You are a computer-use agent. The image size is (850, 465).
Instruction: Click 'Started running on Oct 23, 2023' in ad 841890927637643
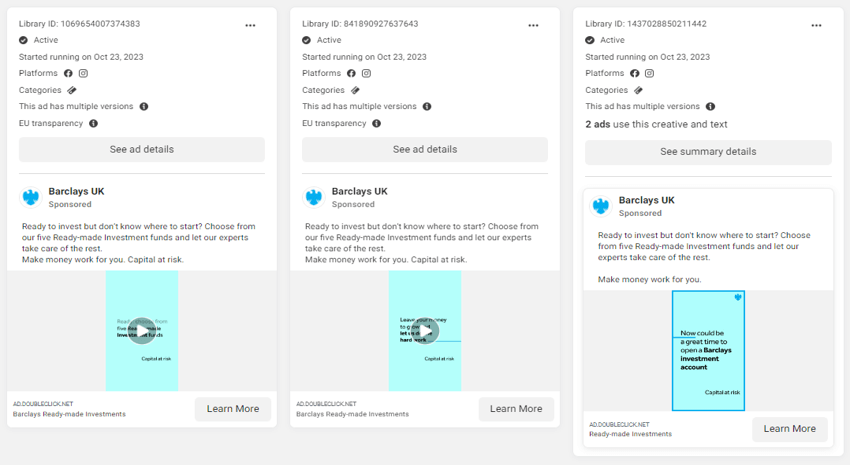pyautogui.click(x=364, y=57)
